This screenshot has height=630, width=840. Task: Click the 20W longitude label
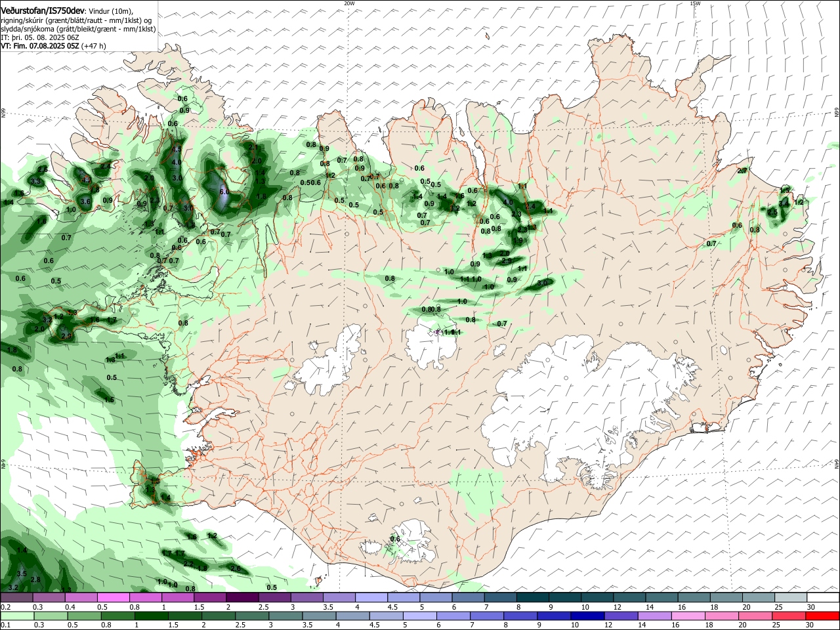pyautogui.click(x=349, y=3)
